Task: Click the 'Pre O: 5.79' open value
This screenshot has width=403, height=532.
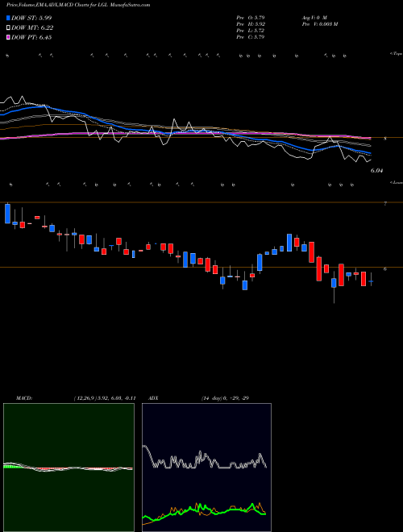Action: point(251,17)
